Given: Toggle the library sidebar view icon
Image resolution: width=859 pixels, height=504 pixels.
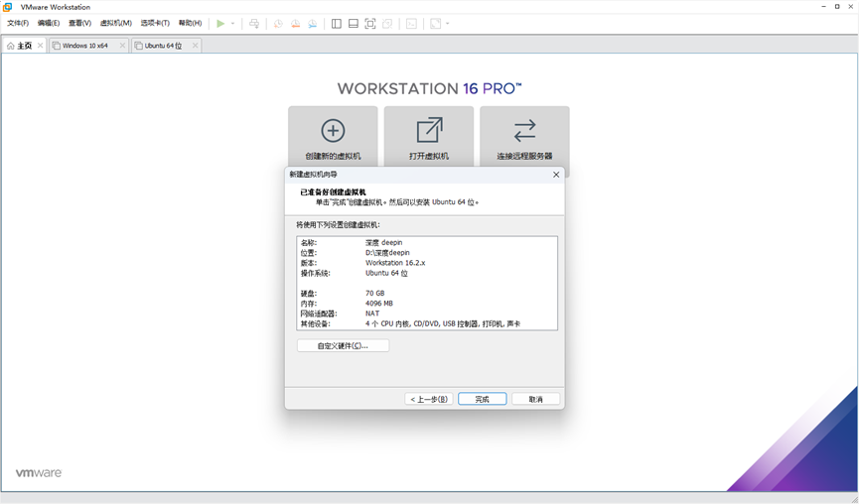Looking at the screenshot, I should pos(337,24).
